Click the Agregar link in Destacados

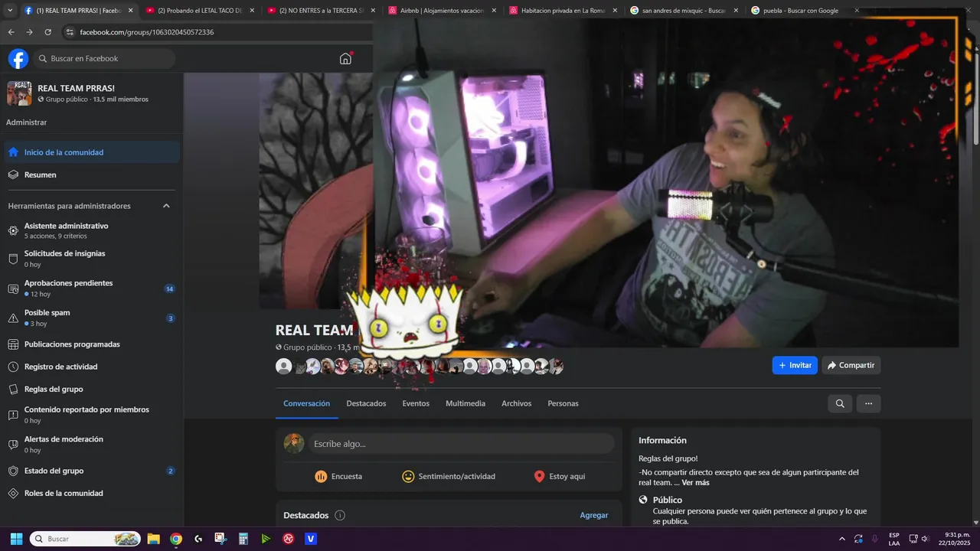point(593,515)
